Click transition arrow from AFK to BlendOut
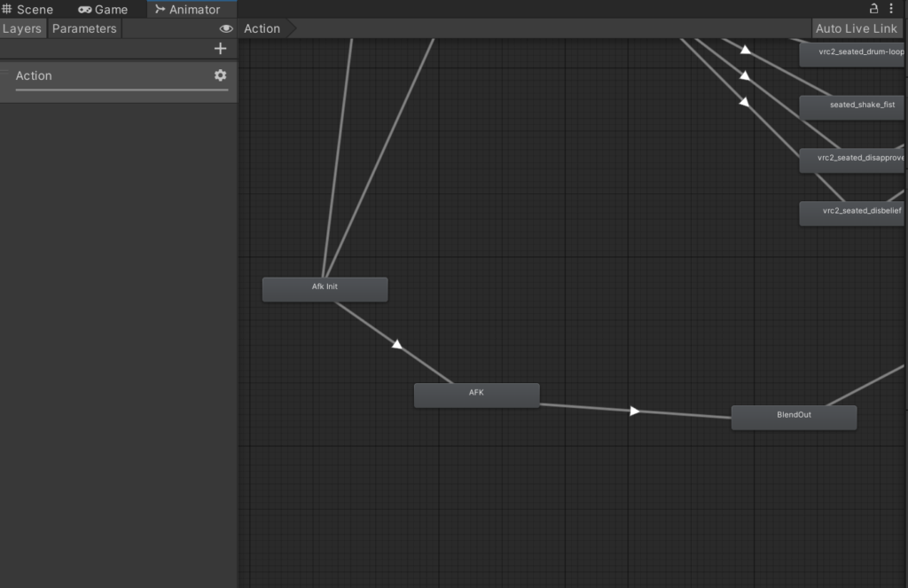The width and height of the screenshot is (908, 588). [635, 411]
